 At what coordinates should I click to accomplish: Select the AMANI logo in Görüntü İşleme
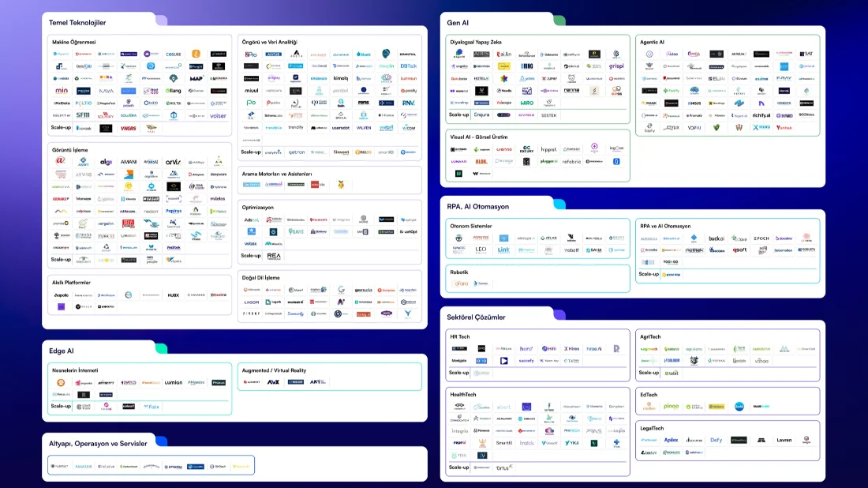129,162
